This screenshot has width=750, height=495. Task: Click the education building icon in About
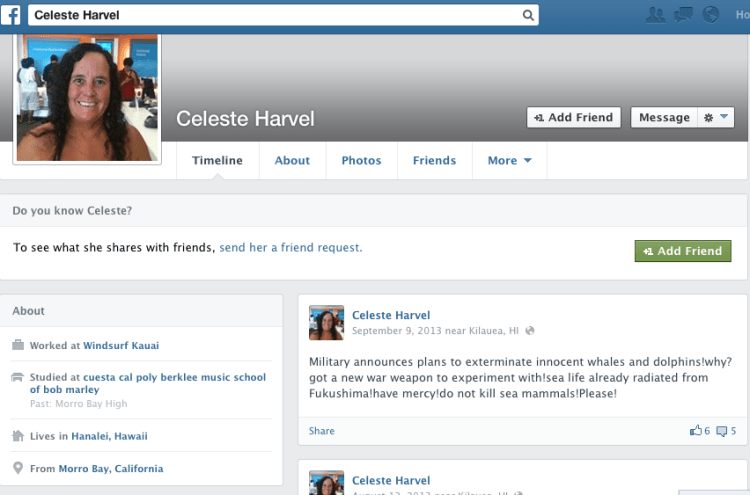pos(17,377)
